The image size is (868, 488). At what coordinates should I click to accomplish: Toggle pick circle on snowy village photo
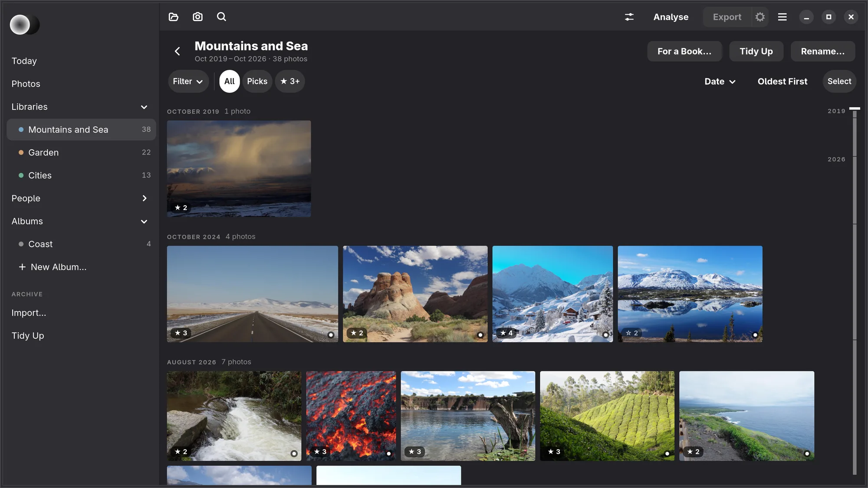[605, 335]
